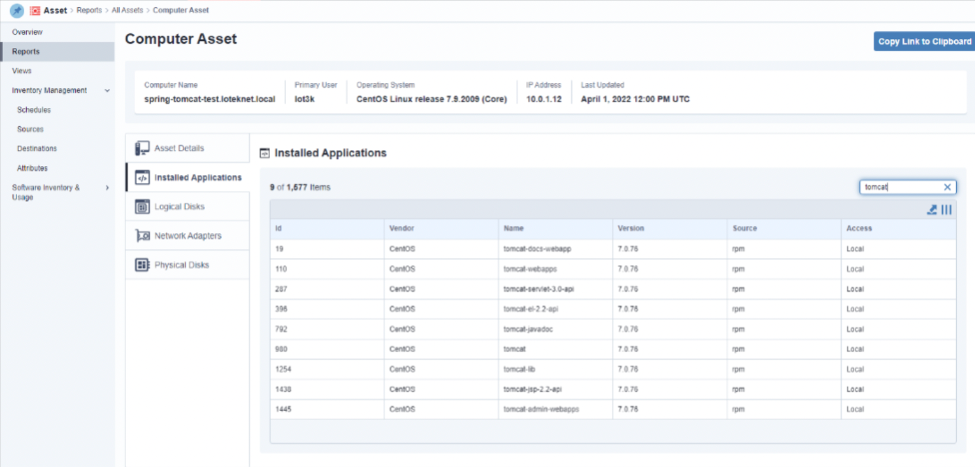The image size is (976, 468).
Task: Select the tomcat-admin-webapps name cell
Action: pyautogui.click(x=556, y=410)
